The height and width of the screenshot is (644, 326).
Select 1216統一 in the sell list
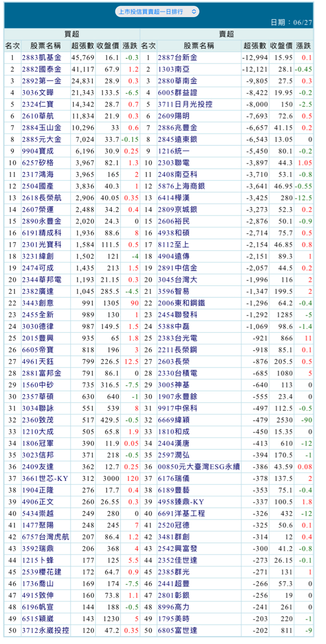pos(174,151)
